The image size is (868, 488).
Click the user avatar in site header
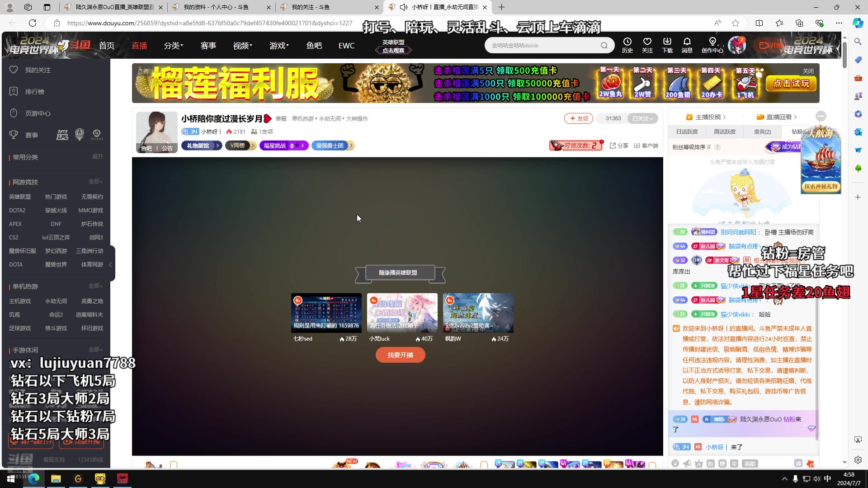[x=737, y=45]
